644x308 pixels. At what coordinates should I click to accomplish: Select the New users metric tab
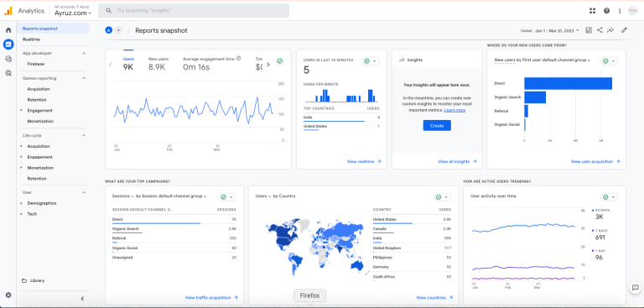158,64
